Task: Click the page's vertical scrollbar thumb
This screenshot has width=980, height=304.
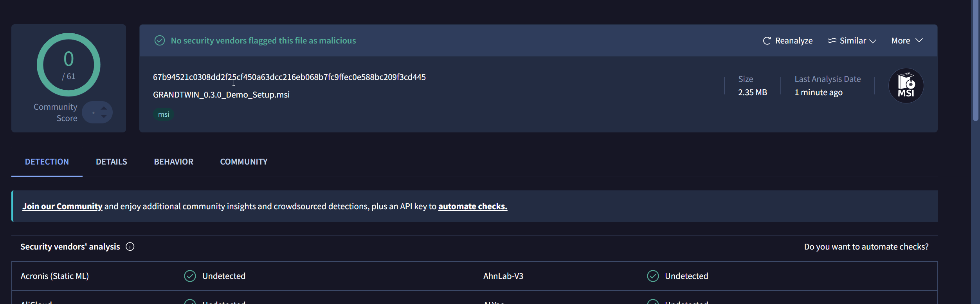Action: pyautogui.click(x=975, y=61)
